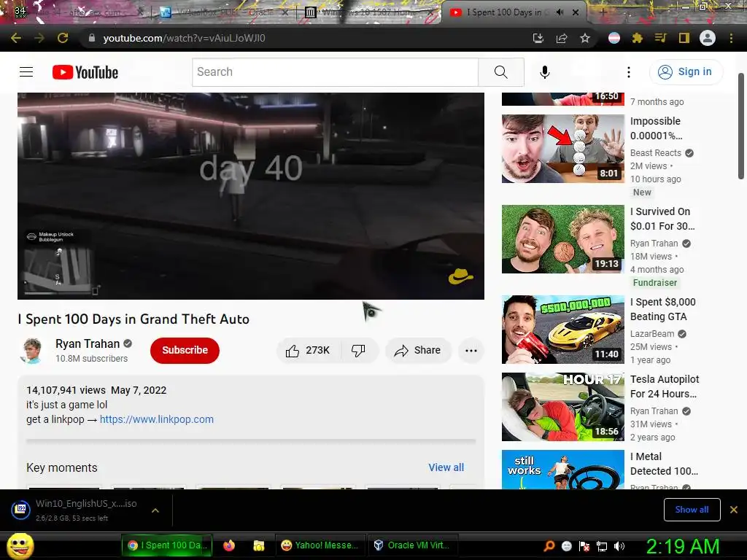
Task: Click the page vertical scrollbar thumb
Action: pos(741,126)
